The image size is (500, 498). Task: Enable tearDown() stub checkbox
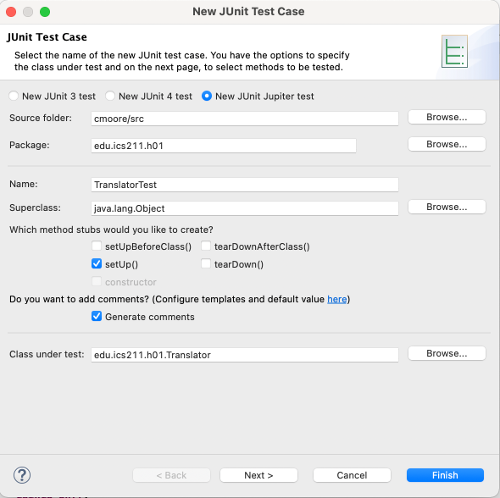click(206, 264)
